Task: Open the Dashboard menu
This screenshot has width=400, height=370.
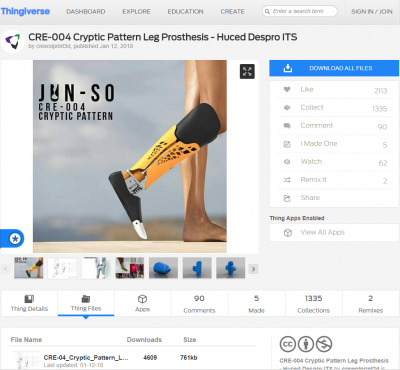Action: tap(86, 12)
